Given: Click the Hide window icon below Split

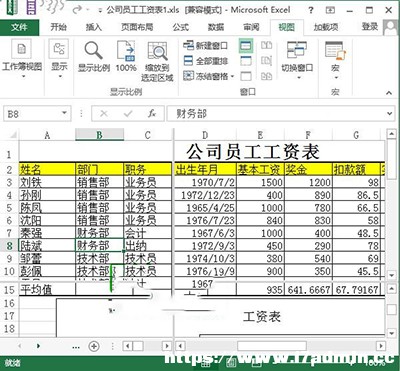Looking at the screenshot, I should tap(246, 61).
